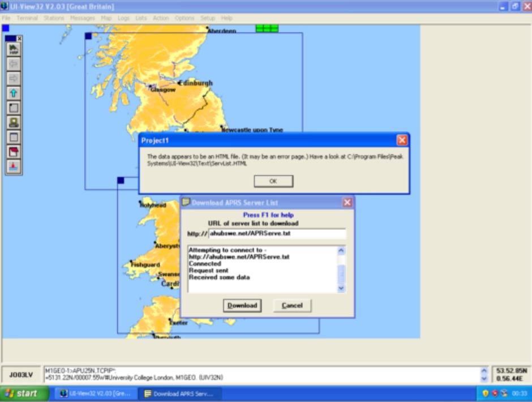This screenshot has width=532, height=402.
Task: Click the square outline icon with dark corner
Action: tap(14, 108)
